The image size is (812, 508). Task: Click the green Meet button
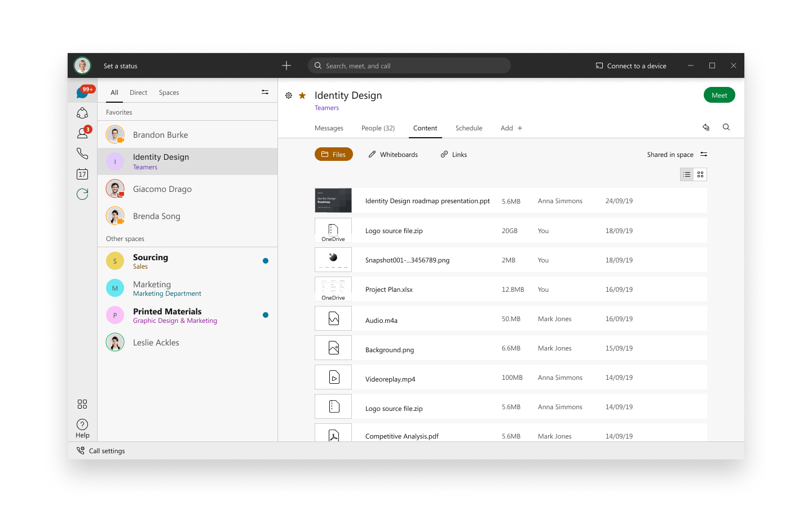(x=719, y=95)
